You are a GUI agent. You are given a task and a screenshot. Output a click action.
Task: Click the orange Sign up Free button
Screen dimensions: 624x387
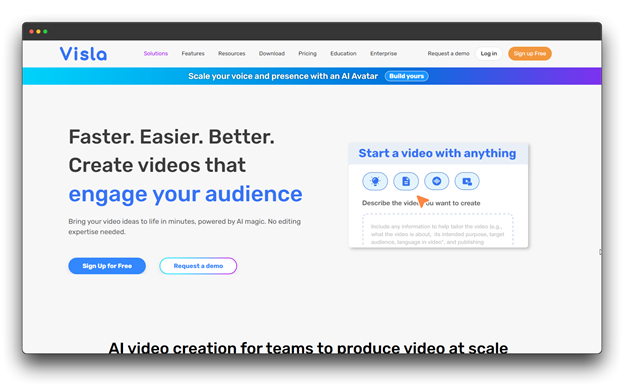pos(530,53)
